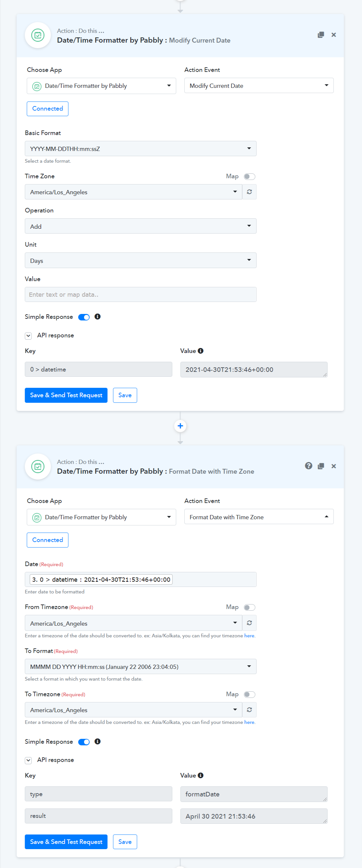This screenshot has height=868, width=362.
Task: Toggle the Map switch for To Timezone
Action: coord(249,695)
